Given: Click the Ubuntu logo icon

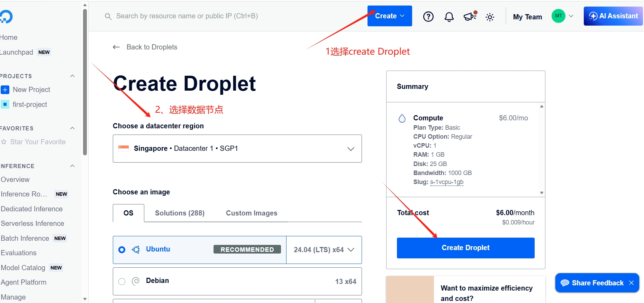Looking at the screenshot, I should [x=136, y=249].
